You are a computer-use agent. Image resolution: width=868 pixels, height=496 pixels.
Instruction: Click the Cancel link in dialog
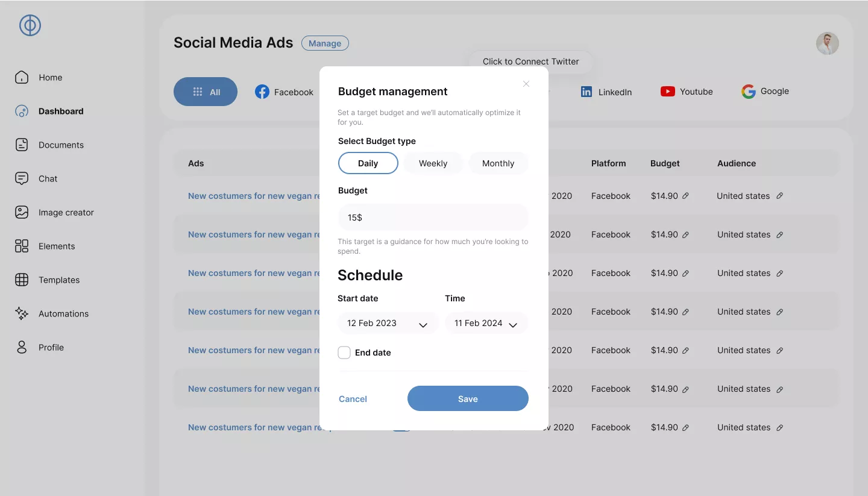click(353, 399)
